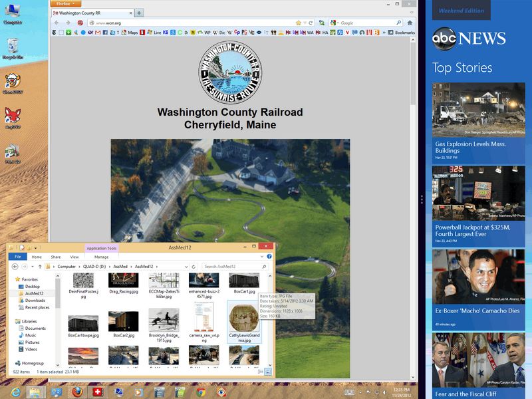
Task: Click the Firefox menu button
Action: click(65, 4)
